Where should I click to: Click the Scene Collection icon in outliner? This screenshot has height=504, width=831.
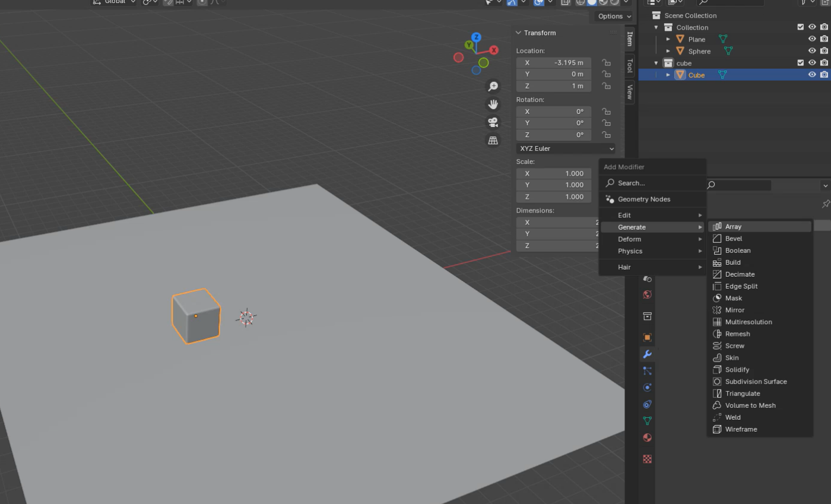(656, 15)
